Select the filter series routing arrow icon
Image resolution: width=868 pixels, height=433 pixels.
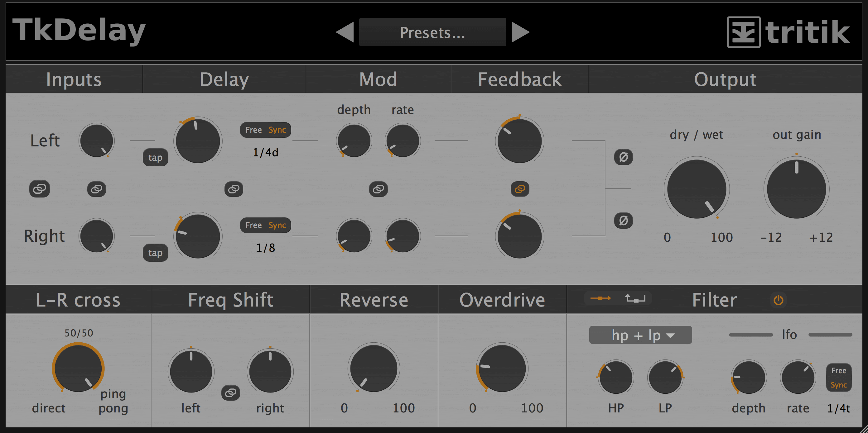pyautogui.click(x=600, y=298)
